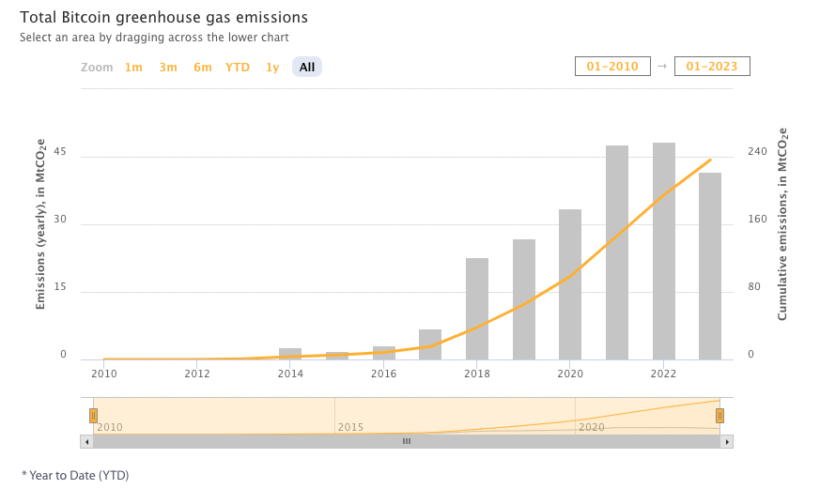The image size is (820, 504).
Task: Click the '240' right y-axis label
Action: [x=757, y=151]
